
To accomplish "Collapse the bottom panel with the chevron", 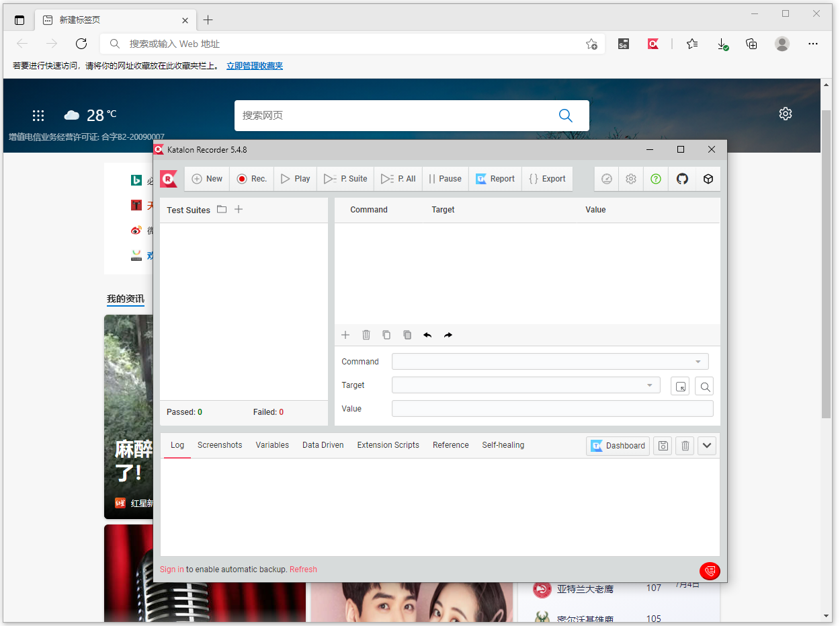I will [x=707, y=446].
